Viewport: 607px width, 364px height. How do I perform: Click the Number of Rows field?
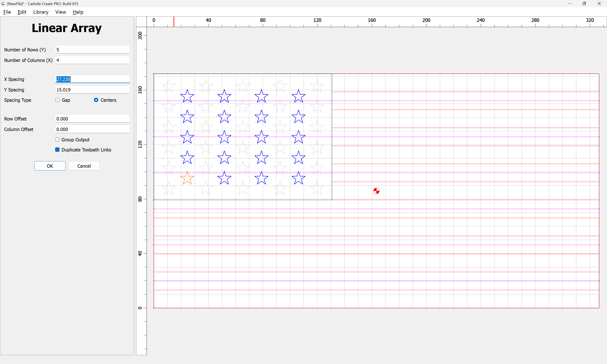click(x=92, y=50)
